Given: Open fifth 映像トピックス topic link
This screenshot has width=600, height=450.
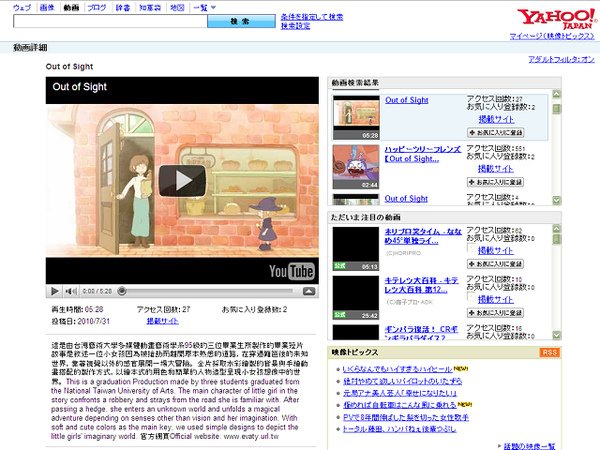Looking at the screenshot, I should (406, 417).
